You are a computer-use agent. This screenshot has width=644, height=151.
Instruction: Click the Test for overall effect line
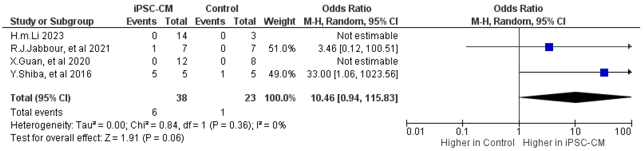click(97, 138)
